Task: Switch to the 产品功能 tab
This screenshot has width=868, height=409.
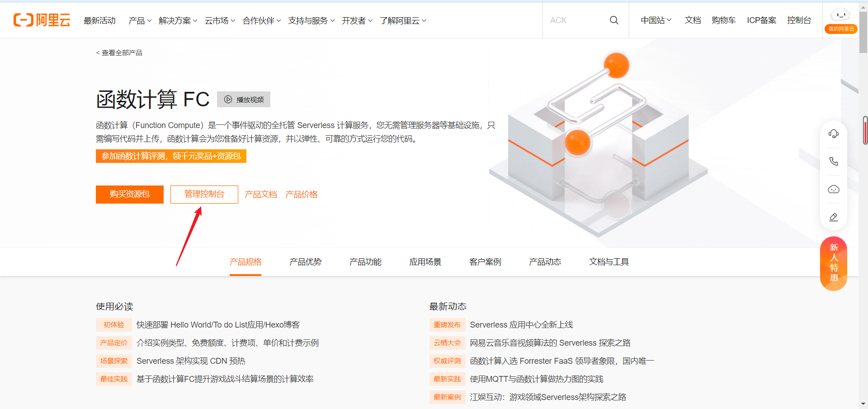Action: pos(365,262)
